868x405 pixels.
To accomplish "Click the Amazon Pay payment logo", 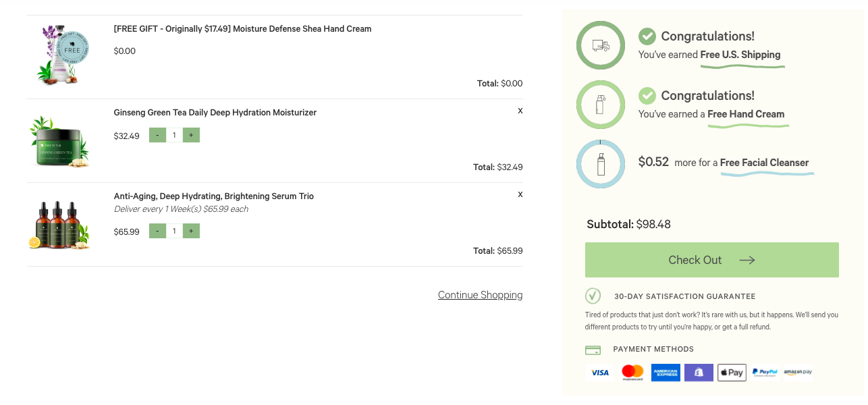I will point(798,373).
